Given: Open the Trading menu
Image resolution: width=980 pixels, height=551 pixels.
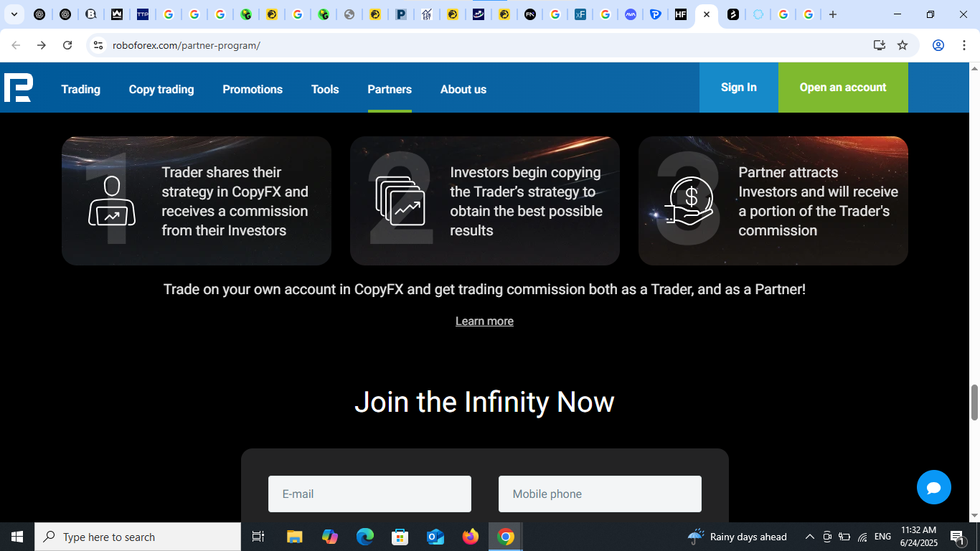Looking at the screenshot, I should [x=80, y=89].
